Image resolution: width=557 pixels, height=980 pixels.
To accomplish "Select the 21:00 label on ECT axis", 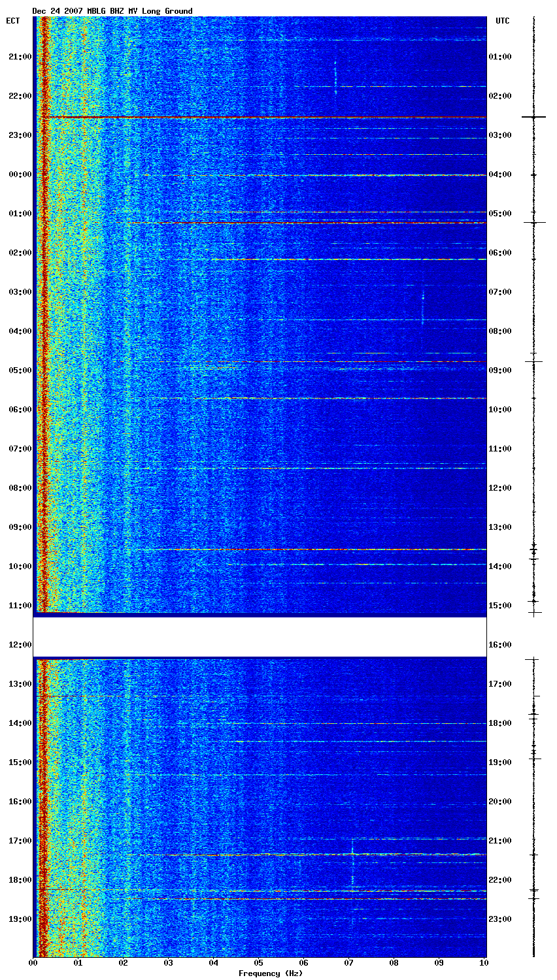I will coord(20,57).
